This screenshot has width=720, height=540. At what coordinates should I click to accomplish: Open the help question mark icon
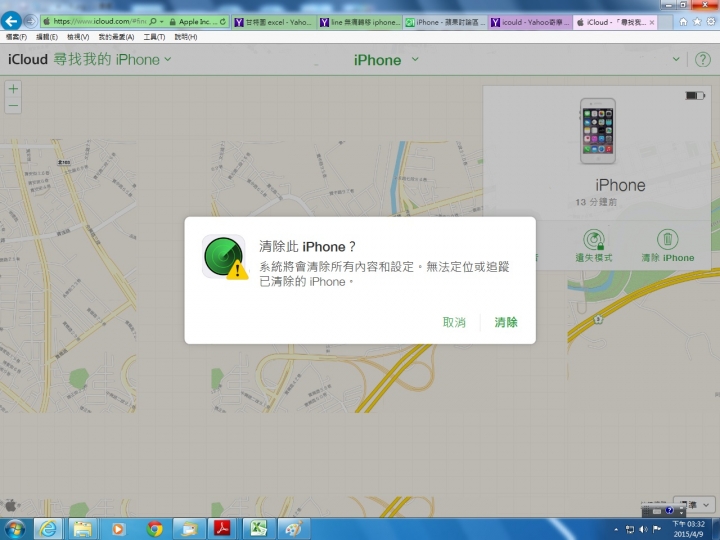point(703,59)
